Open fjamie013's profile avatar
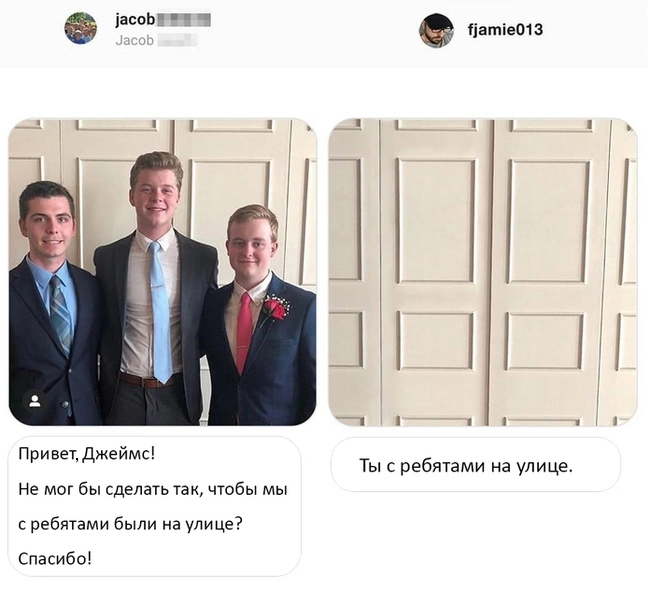The width and height of the screenshot is (650, 606). [x=436, y=31]
